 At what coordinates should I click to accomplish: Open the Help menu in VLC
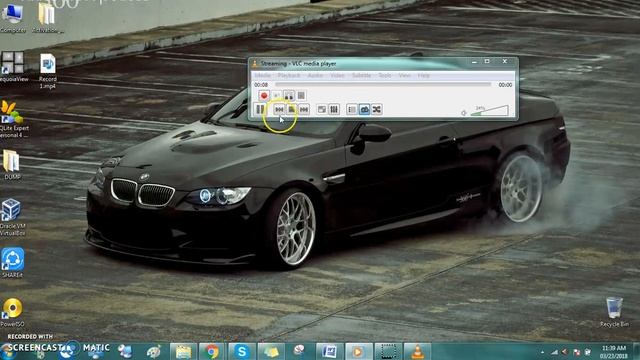pyautogui.click(x=423, y=76)
